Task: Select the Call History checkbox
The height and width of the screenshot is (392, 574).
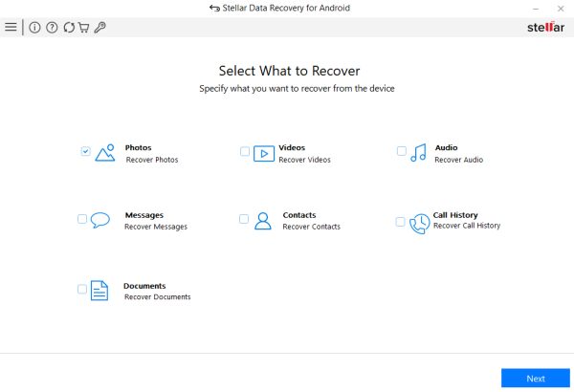Action: coord(400,222)
